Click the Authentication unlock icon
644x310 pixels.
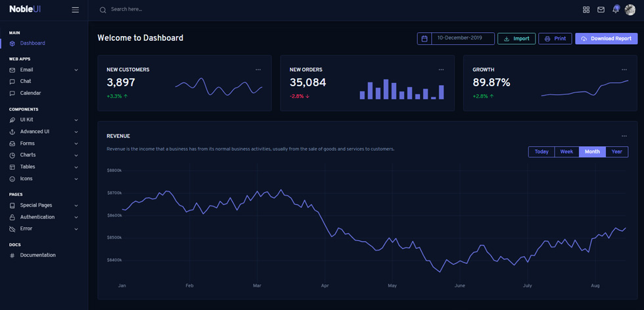(12, 217)
